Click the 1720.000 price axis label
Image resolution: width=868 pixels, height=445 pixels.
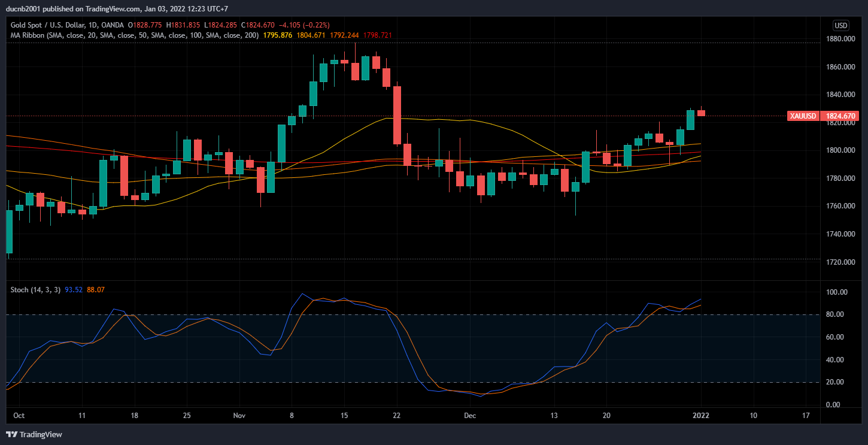point(840,262)
